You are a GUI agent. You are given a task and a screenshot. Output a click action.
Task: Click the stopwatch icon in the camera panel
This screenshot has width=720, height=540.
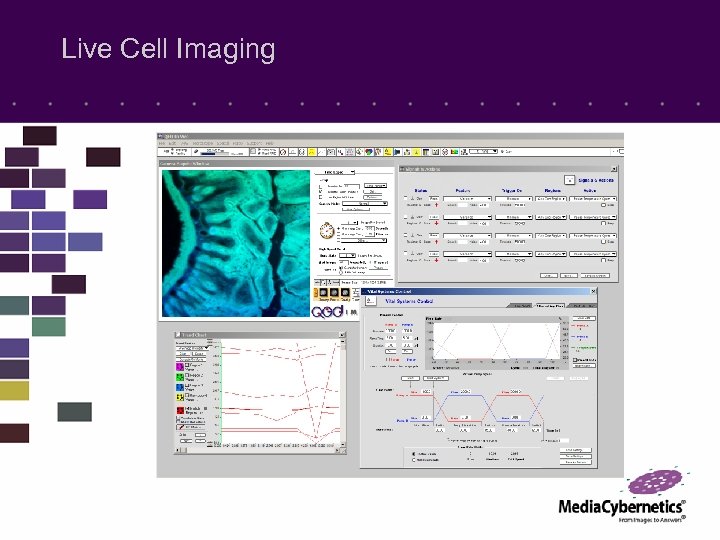(x=327, y=231)
